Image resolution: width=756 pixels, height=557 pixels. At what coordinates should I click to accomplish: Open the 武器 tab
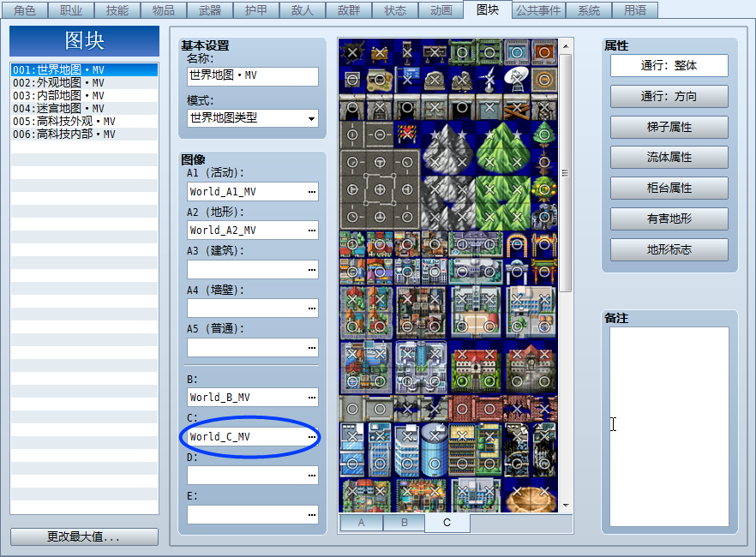[x=210, y=10]
